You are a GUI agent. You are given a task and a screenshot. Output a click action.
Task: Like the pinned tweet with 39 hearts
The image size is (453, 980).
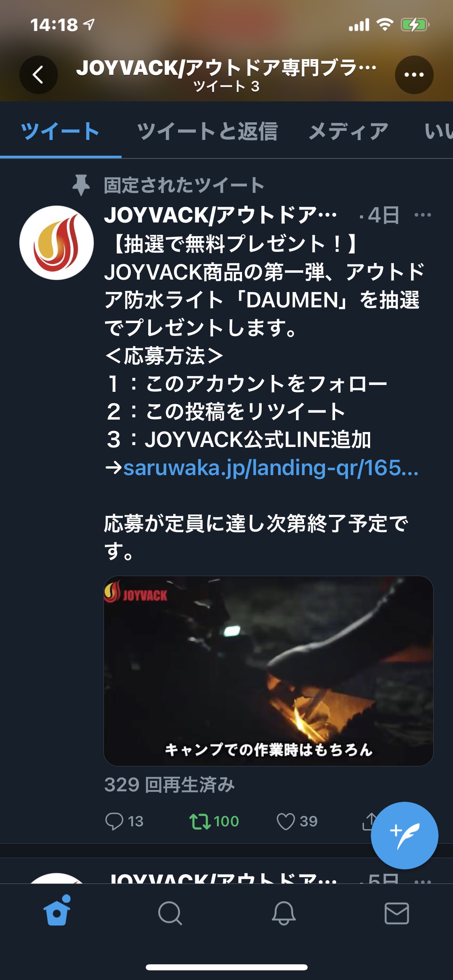(297, 821)
